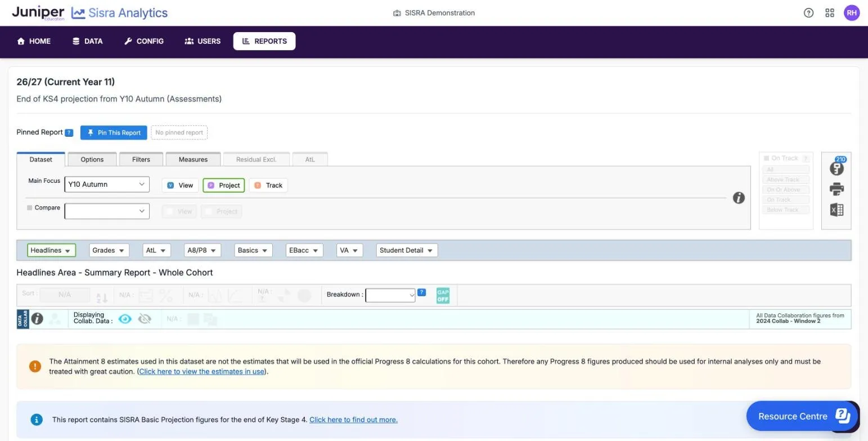Image resolution: width=868 pixels, height=441 pixels.
Task: Expand the EBacc dropdown menu
Action: (304, 250)
